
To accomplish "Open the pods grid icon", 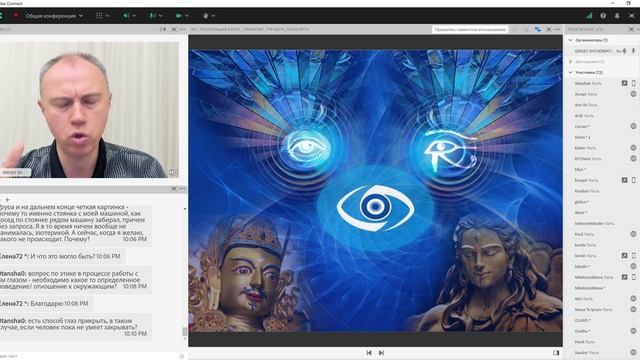I will click(x=99, y=16).
